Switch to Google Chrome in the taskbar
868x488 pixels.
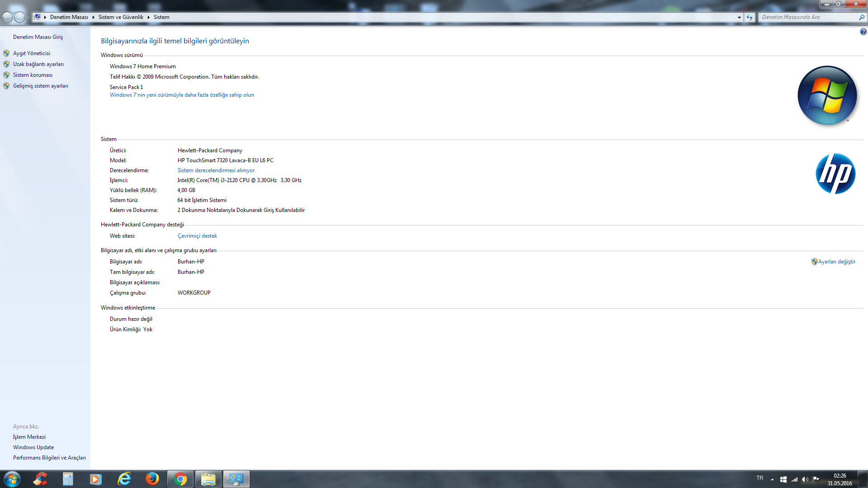tap(180, 479)
